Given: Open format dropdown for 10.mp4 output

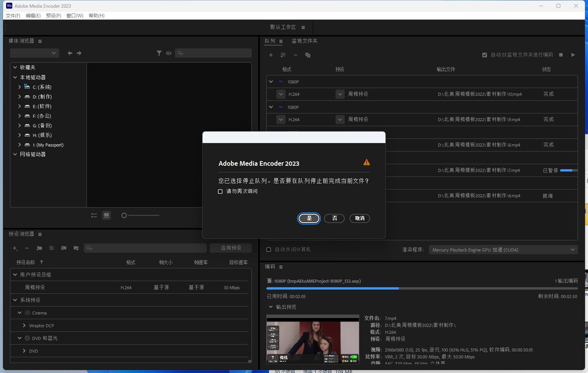Looking at the screenshot, I should click(x=281, y=94).
